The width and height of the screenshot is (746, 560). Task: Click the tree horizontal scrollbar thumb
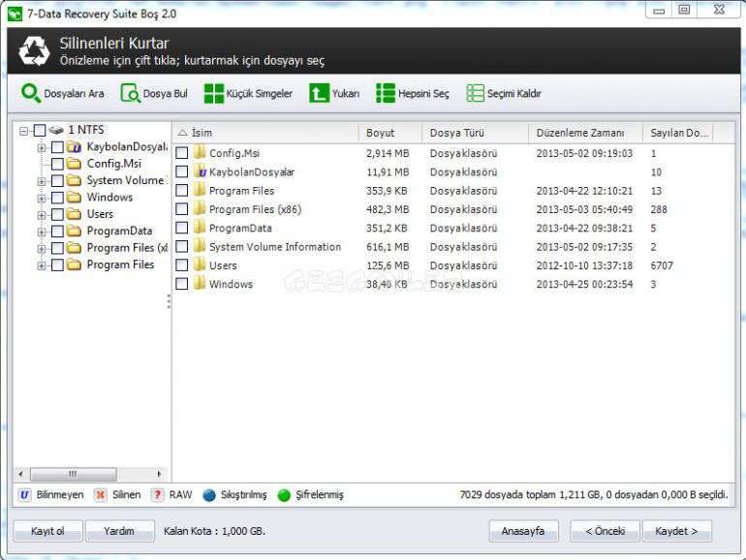pyautogui.click(x=74, y=474)
